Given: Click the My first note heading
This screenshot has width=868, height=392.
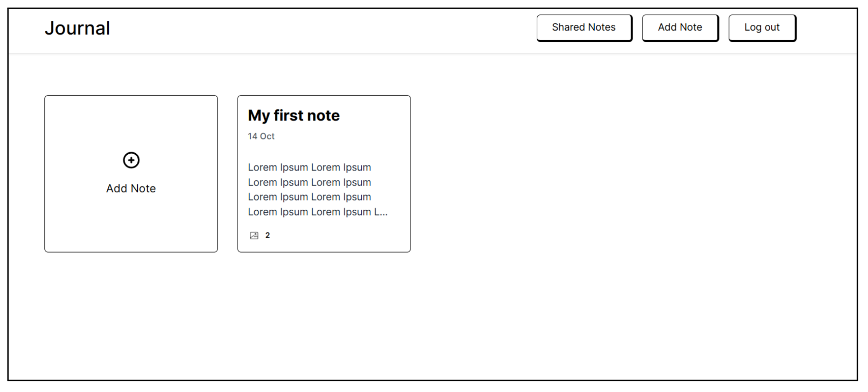Looking at the screenshot, I should (294, 116).
